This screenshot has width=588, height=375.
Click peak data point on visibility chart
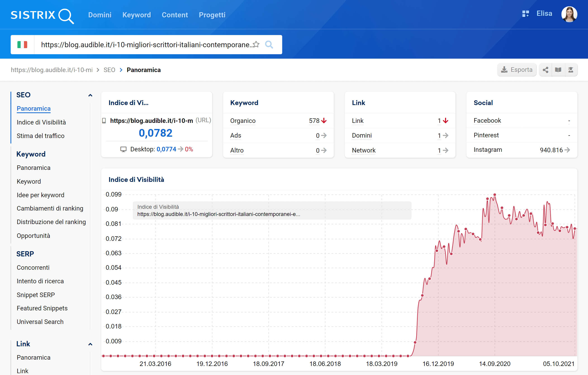(x=495, y=195)
